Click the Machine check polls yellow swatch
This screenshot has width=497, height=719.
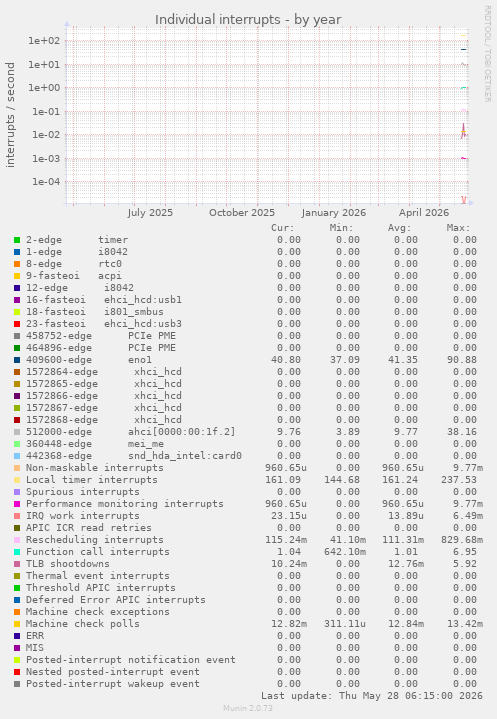pos(17,624)
